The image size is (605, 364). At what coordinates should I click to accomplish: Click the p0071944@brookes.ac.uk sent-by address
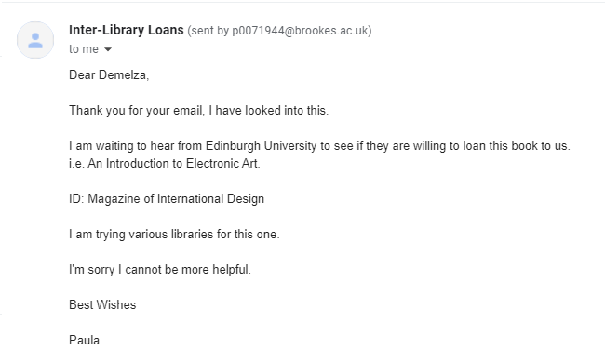(301, 31)
